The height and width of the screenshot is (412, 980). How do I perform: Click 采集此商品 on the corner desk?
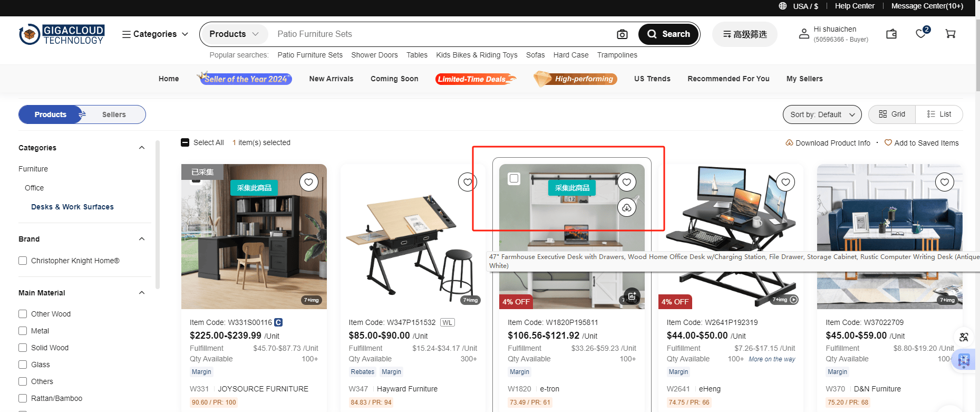point(254,188)
